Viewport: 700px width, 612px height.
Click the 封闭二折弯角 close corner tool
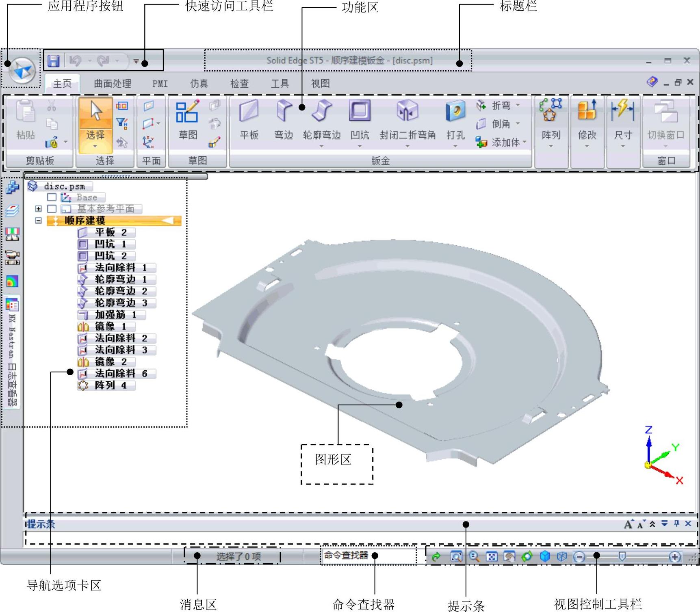click(407, 111)
